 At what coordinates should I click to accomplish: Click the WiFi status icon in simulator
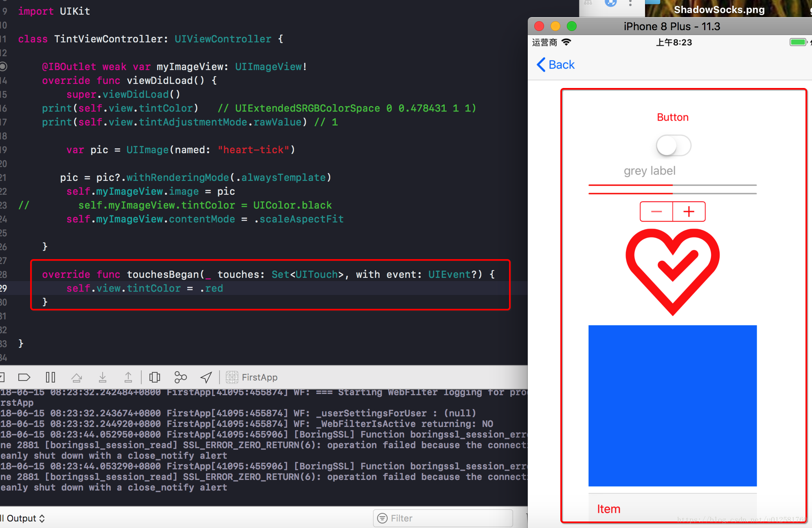[x=566, y=42]
